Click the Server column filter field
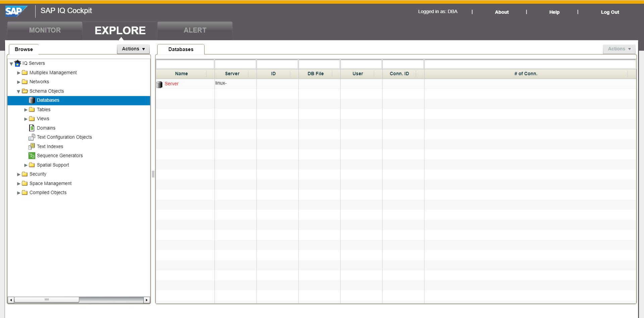This screenshot has width=644, height=318. click(x=235, y=64)
